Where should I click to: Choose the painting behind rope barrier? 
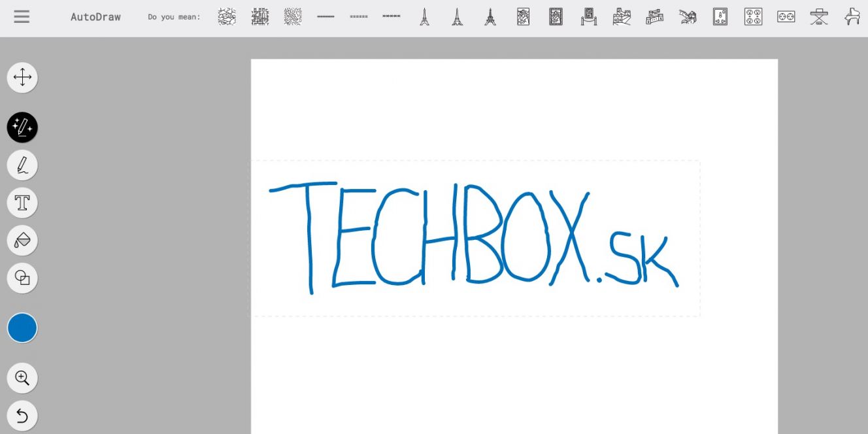(589, 16)
